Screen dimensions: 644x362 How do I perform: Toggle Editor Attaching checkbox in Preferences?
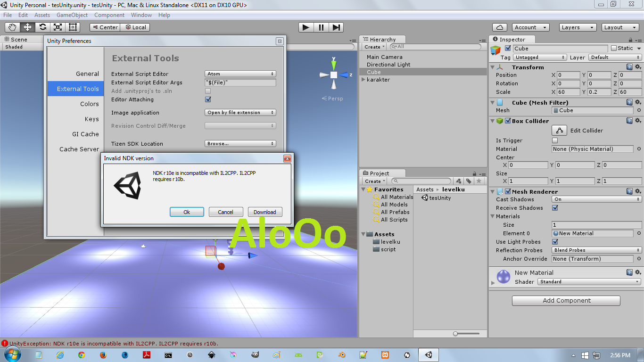pyautogui.click(x=208, y=99)
